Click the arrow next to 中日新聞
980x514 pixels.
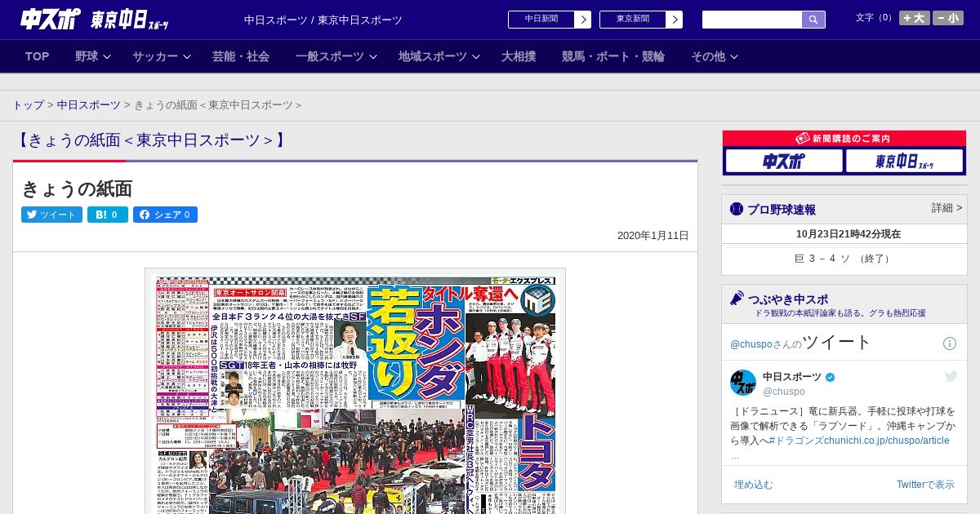point(583,20)
